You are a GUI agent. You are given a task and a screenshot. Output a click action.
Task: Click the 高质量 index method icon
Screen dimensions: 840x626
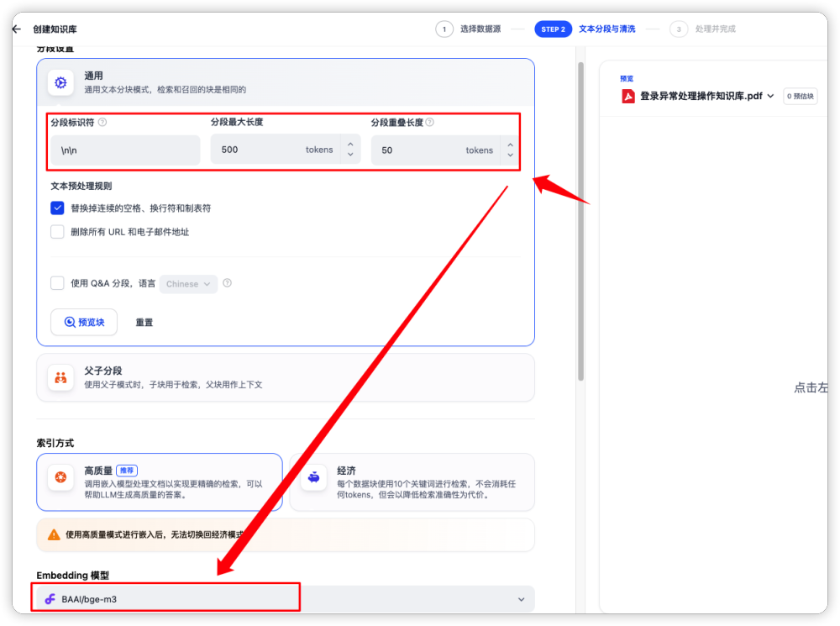click(x=60, y=477)
